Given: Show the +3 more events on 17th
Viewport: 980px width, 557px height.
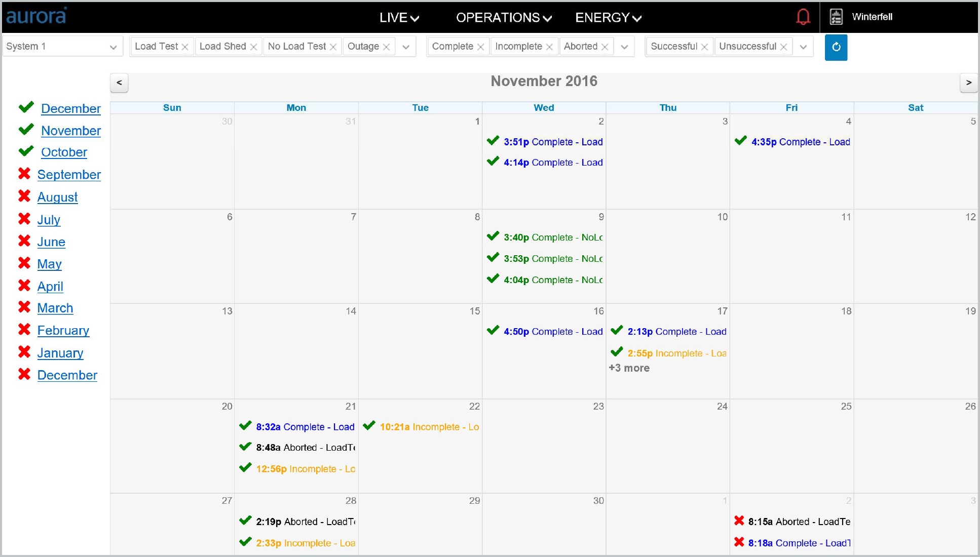Looking at the screenshot, I should pos(629,368).
